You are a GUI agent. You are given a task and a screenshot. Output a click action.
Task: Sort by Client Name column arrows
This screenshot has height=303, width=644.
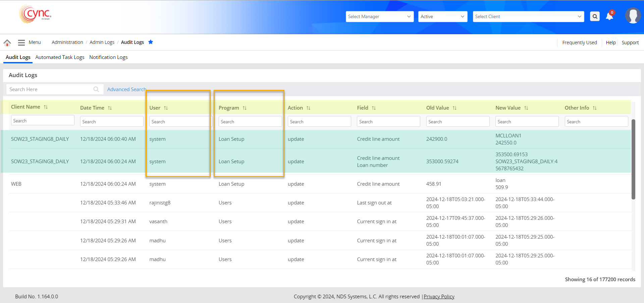point(46,107)
